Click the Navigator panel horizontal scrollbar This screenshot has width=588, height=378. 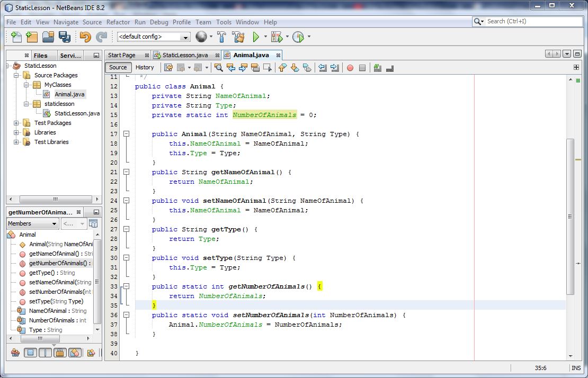coord(40,339)
